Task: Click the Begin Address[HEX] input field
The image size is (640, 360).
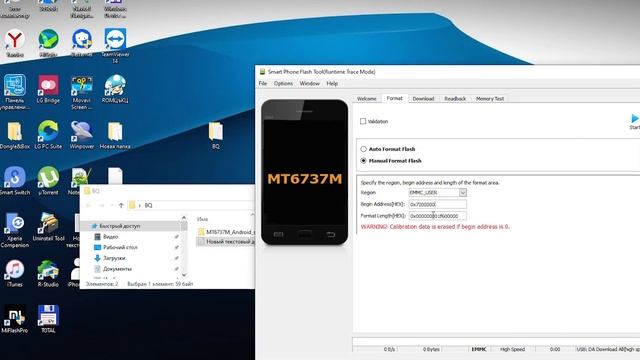Action: click(x=438, y=204)
